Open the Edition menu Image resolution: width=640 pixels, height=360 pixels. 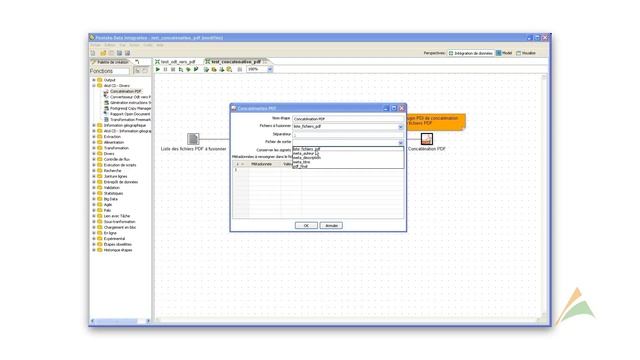click(109, 45)
